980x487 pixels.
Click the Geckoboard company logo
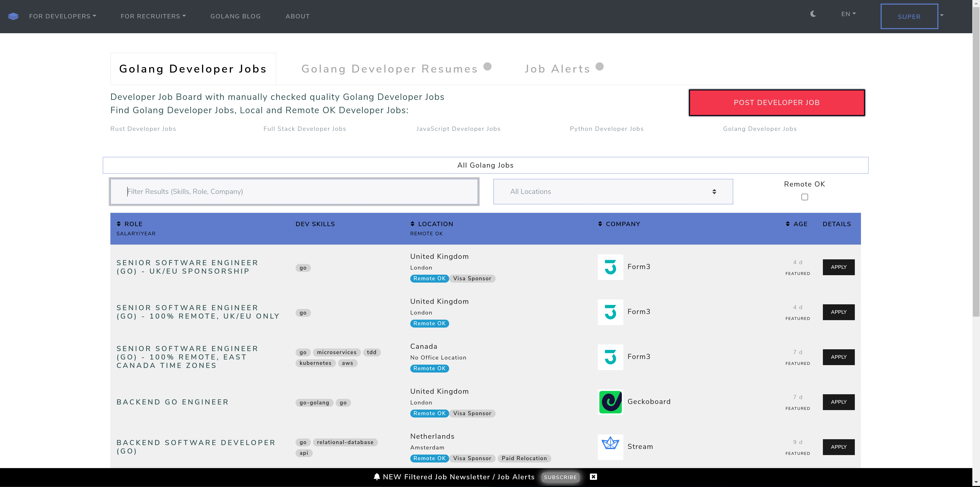coord(610,402)
